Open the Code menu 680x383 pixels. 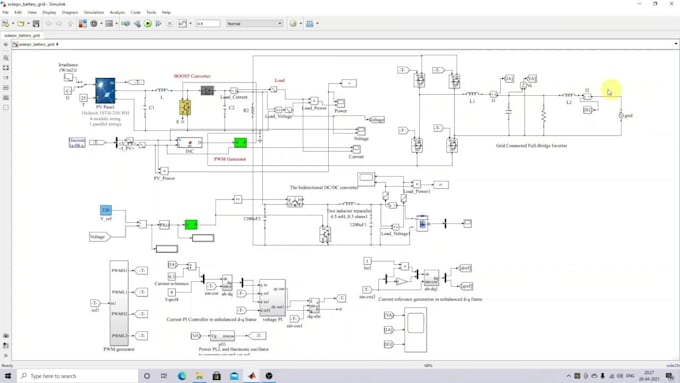[135, 12]
